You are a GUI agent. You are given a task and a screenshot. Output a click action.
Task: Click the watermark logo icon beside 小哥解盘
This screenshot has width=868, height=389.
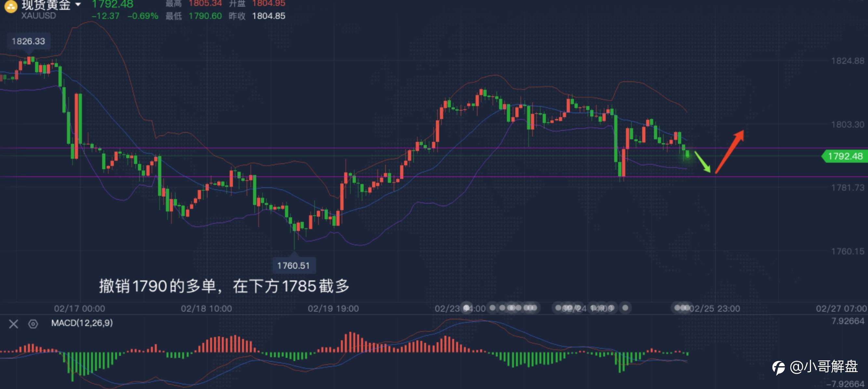[779, 368]
